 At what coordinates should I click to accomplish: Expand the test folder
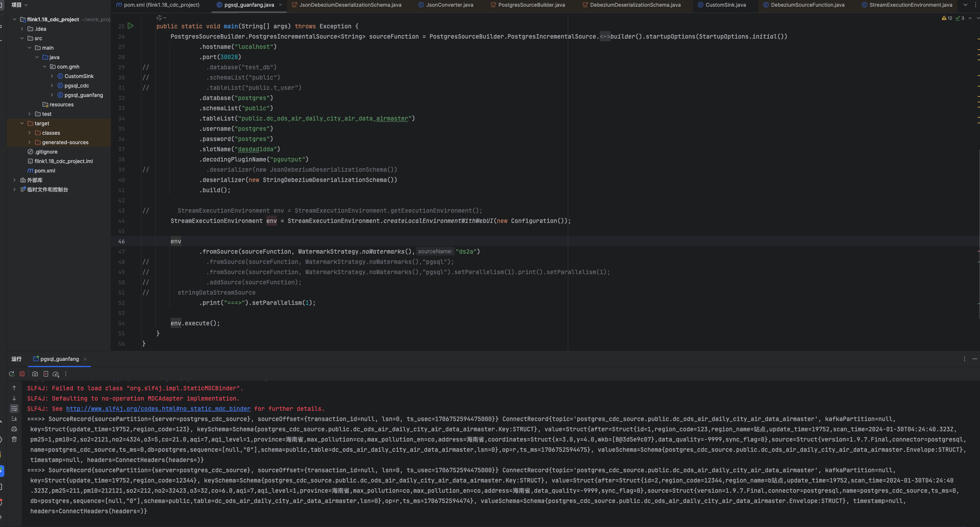coord(30,114)
